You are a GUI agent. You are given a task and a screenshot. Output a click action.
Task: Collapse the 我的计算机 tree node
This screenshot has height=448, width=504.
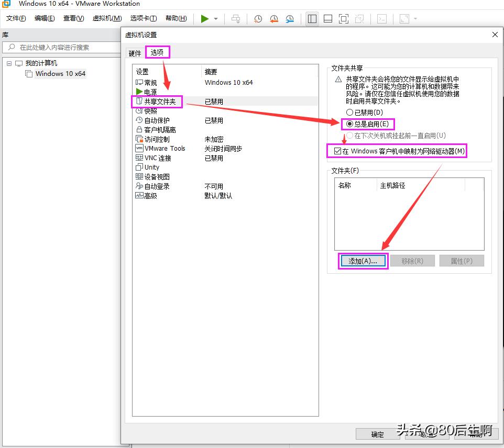tap(10, 63)
